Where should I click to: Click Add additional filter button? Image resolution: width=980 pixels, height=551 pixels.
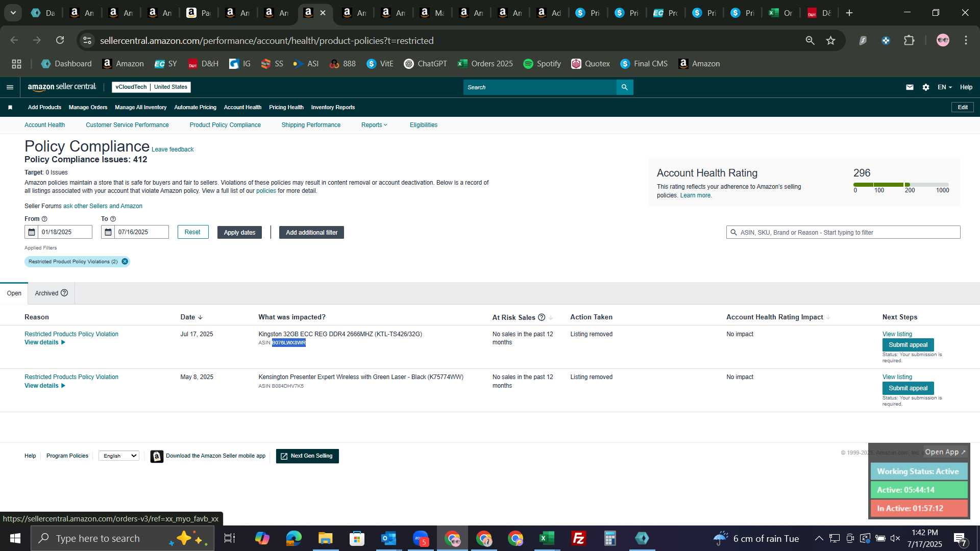(311, 233)
